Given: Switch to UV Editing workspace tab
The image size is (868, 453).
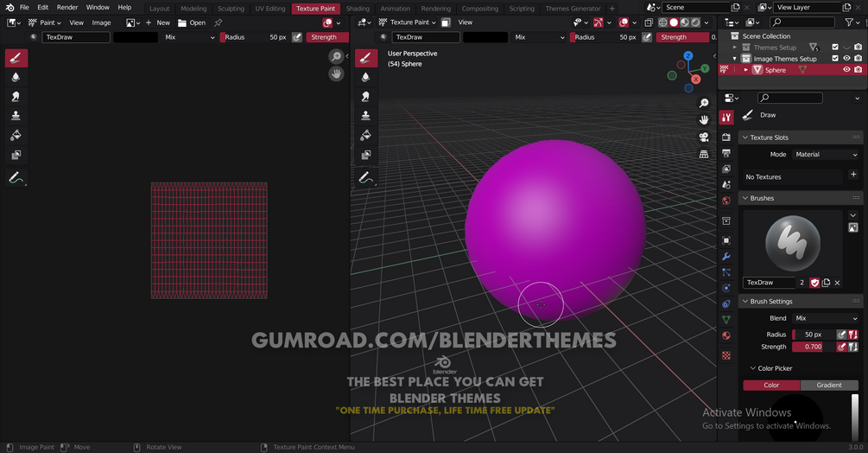Looking at the screenshot, I should point(270,9).
